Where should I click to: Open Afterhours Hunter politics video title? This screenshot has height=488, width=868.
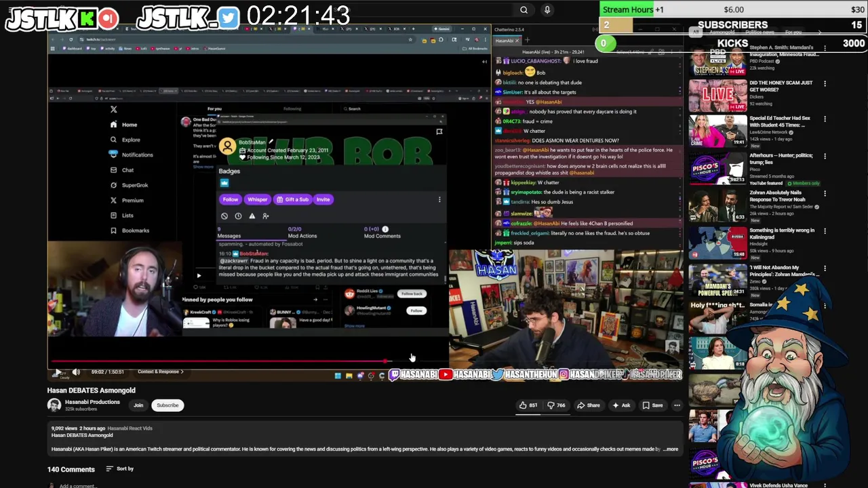(781, 159)
